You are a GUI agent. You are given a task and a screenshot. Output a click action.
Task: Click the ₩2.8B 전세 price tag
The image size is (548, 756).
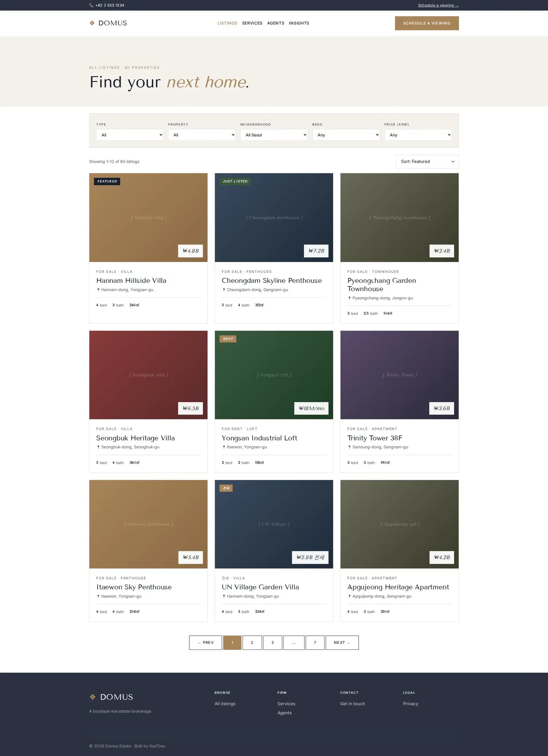pos(310,557)
